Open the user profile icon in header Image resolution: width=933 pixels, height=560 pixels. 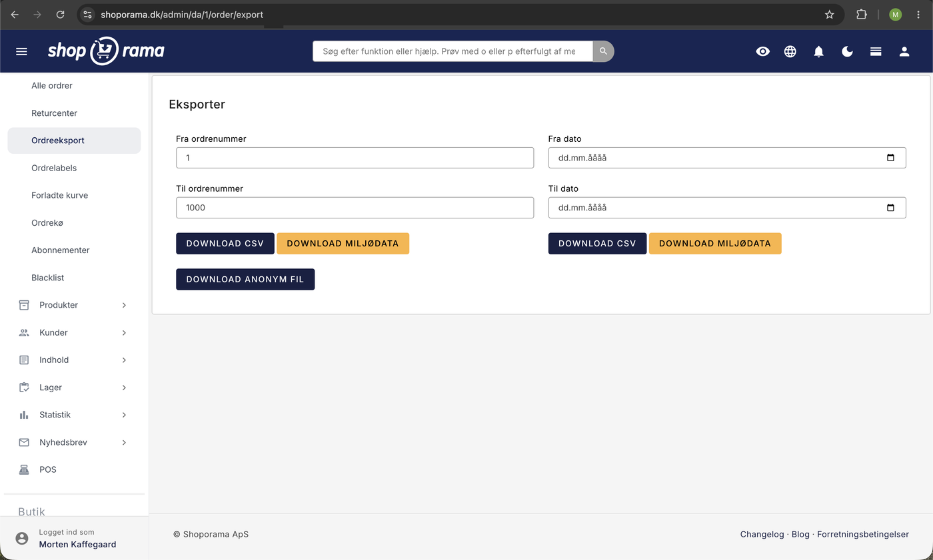coord(904,51)
